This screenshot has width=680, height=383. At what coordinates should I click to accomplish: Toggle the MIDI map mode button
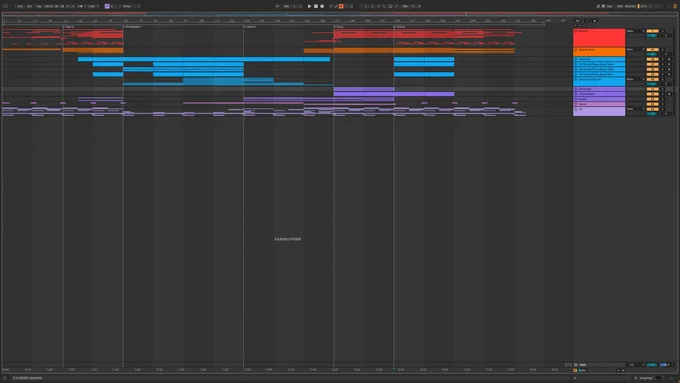pos(620,6)
